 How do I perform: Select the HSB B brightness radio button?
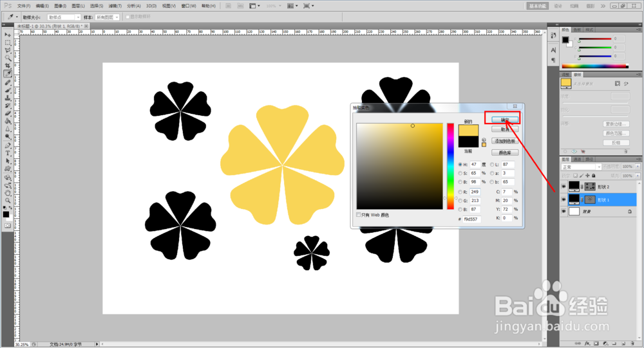click(460, 182)
